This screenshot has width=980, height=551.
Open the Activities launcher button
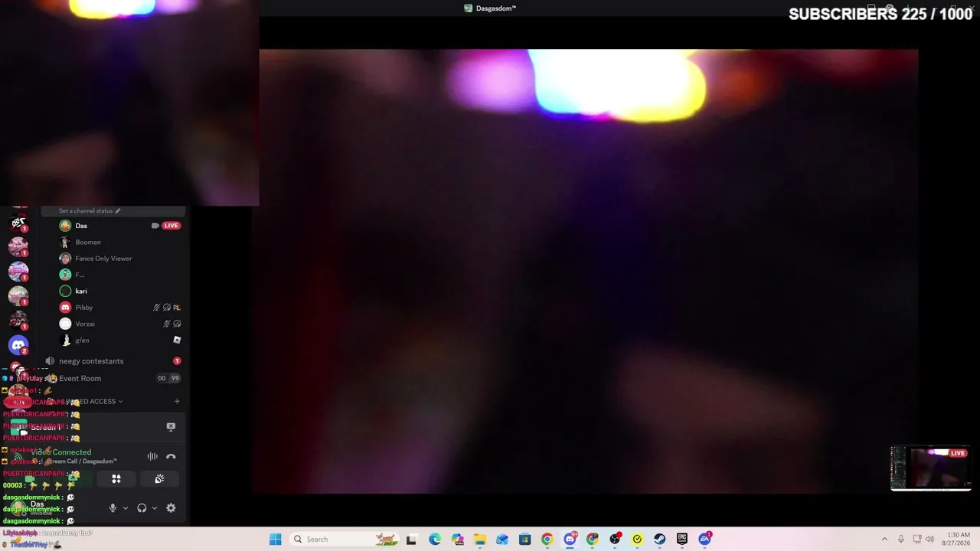[x=116, y=479]
